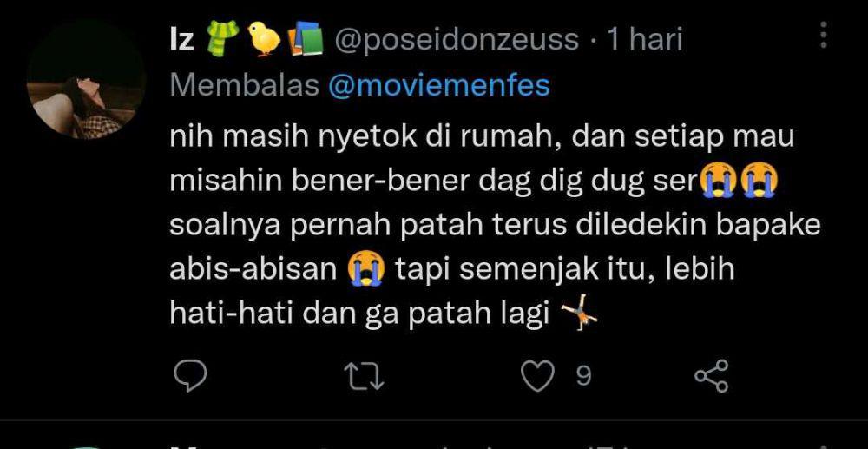
Task: Click the crying emoji after abis-abisan
Action: (366, 269)
